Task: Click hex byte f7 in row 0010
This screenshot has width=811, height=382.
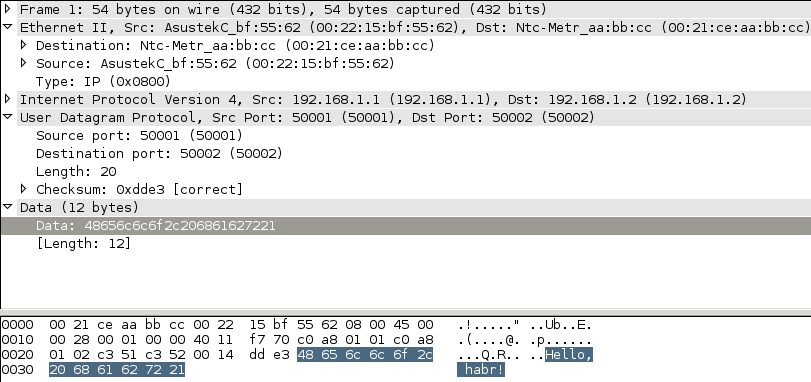Action: [258, 340]
